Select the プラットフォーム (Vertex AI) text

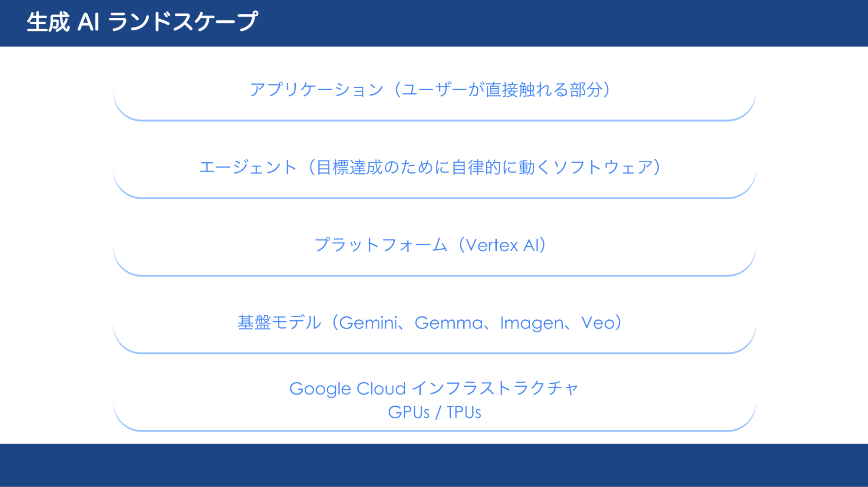(430, 245)
